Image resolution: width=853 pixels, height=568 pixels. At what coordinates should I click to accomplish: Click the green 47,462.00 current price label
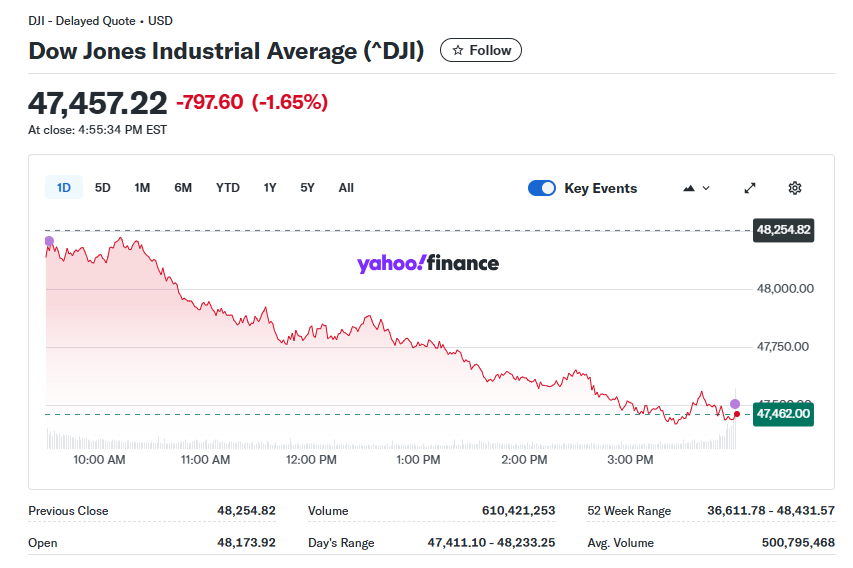[783, 413]
